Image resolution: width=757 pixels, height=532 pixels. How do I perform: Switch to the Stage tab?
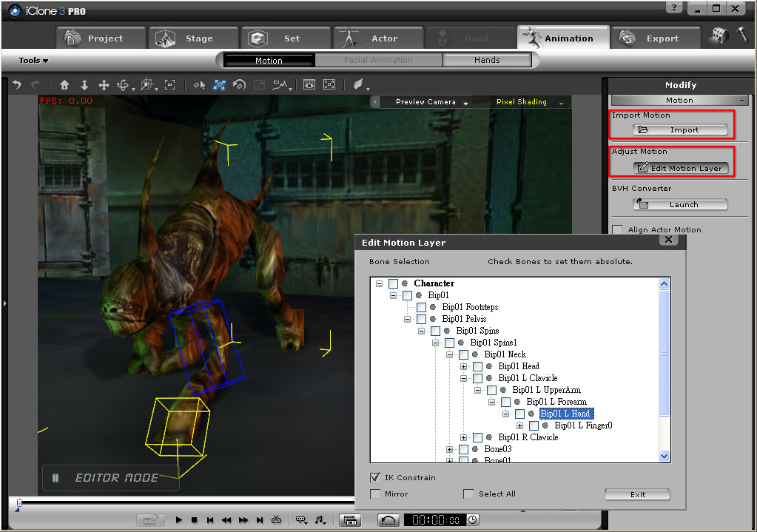click(193, 38)
